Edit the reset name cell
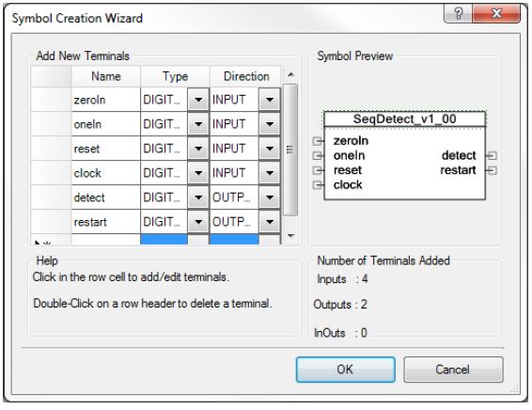This screenshot has height=410, width=532. [x=106, y=149]
